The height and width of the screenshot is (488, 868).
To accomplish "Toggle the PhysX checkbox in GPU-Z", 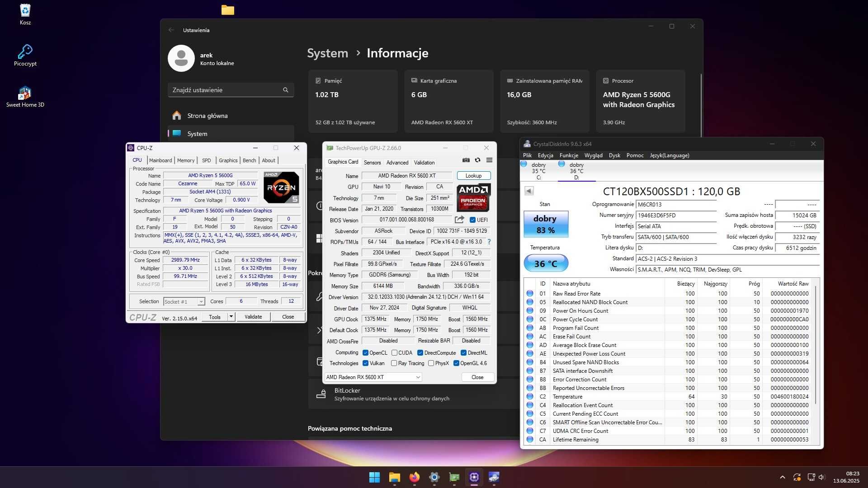I will (431, 363).
